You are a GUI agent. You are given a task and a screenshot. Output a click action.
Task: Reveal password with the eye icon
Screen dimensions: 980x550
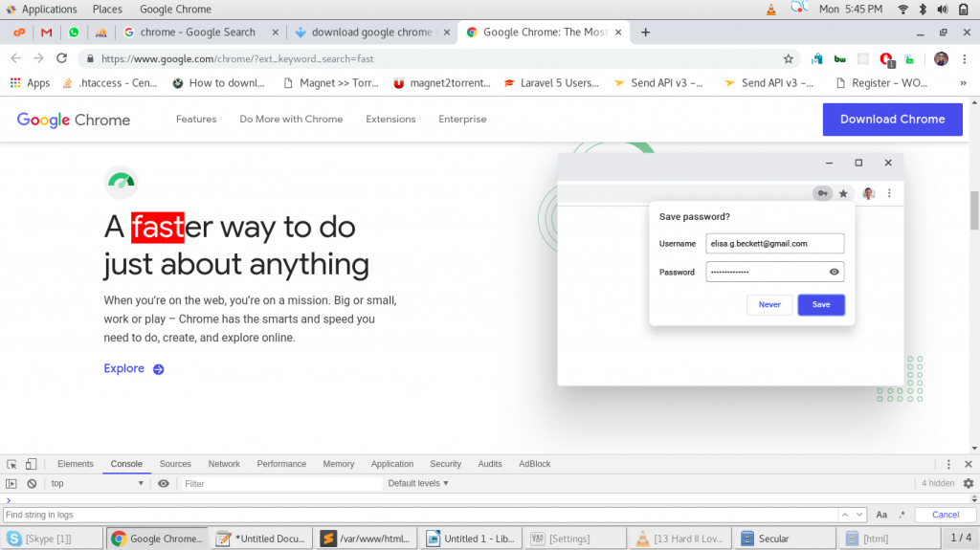[x=834, y=272]
